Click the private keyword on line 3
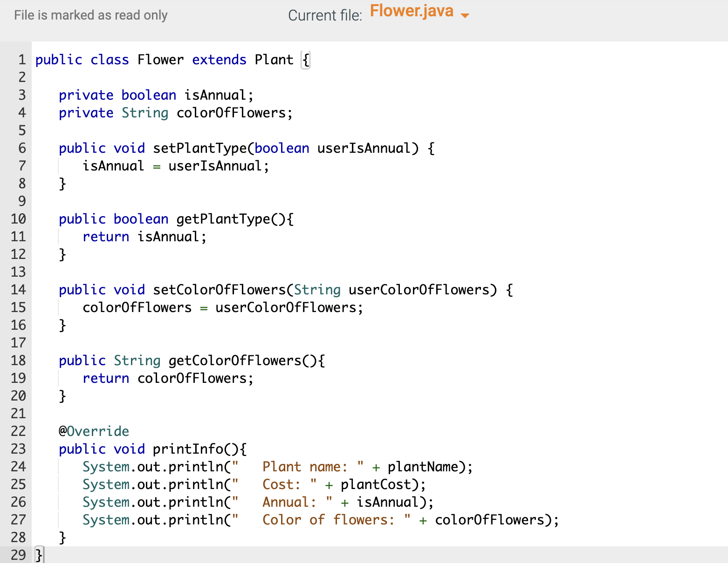 [x=86, y=95]
